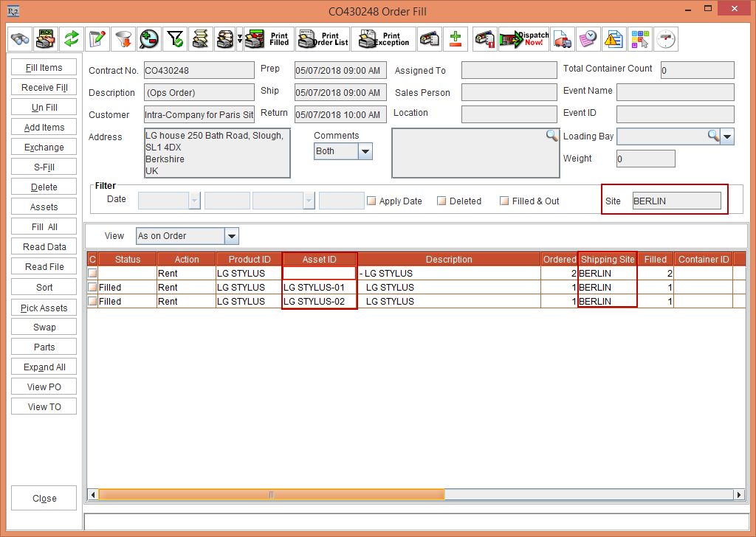
Task: Click the binoculars search icon
Action: pyautogui.click(x=18, y=38)
